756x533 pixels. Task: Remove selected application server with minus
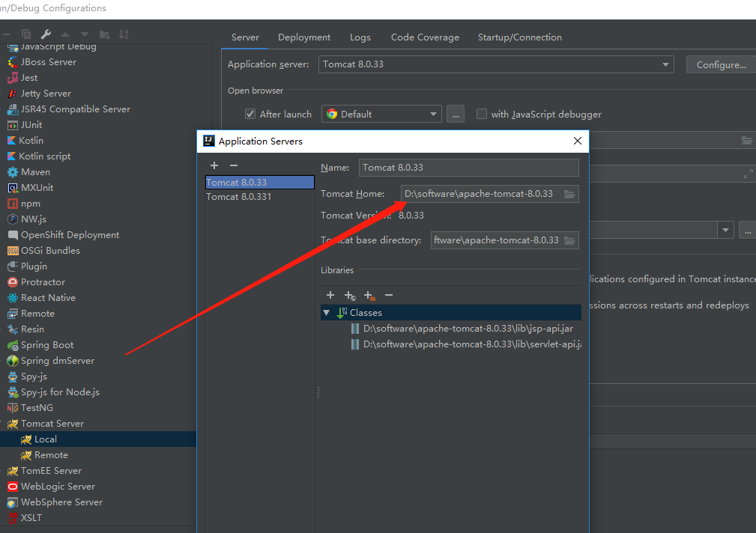point(234,165)
